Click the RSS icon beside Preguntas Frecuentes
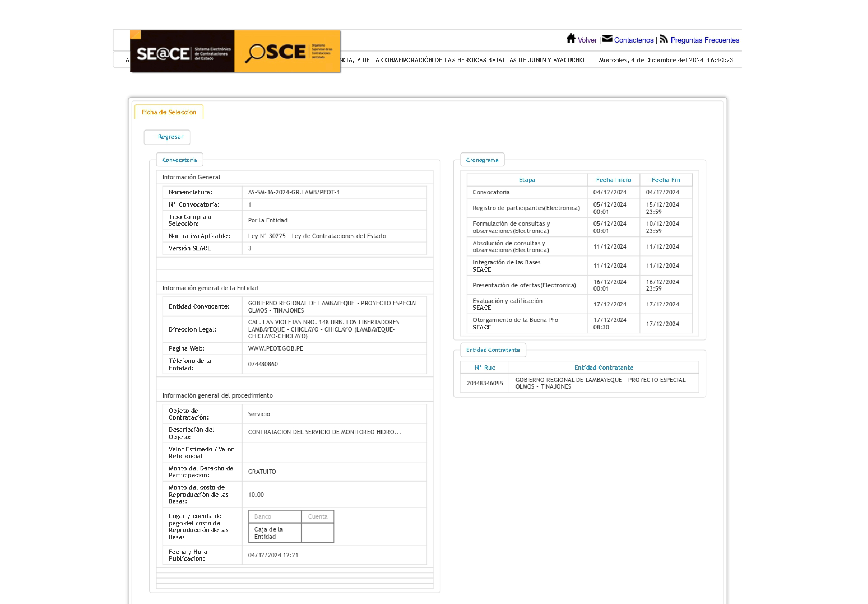868x604 pixels. [663, 39]
